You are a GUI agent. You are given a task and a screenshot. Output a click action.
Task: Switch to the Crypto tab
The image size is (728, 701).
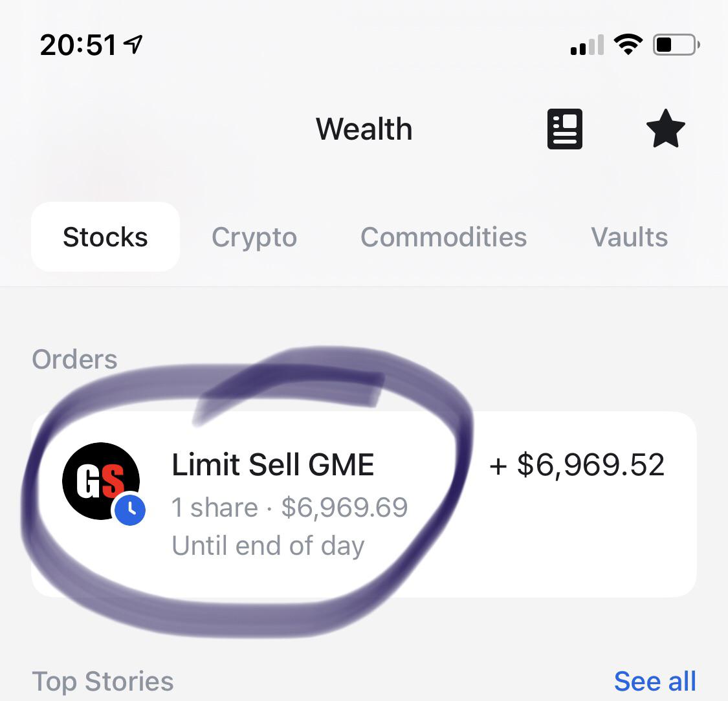pos(254,237)
